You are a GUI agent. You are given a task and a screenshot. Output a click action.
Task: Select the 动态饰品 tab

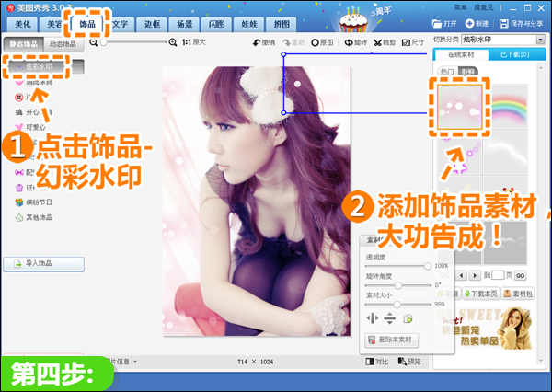(63, 44)
